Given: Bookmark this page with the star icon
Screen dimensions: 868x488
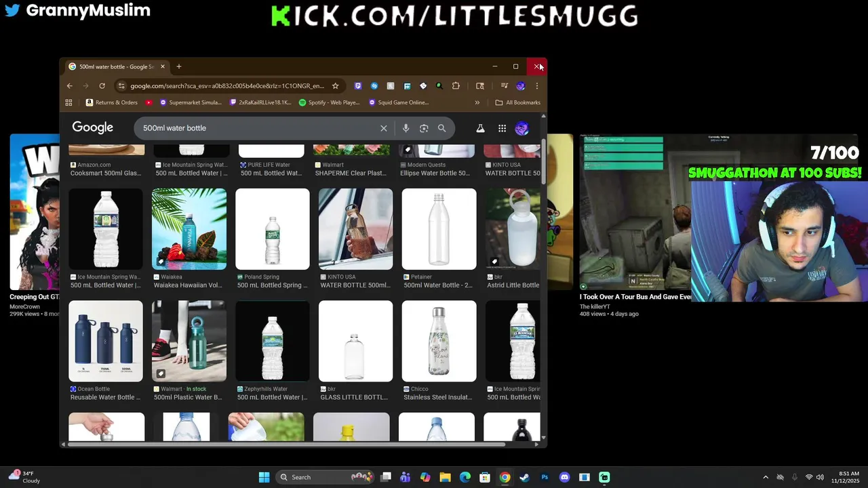Looking at the screenshot, I should pos(335,86).
